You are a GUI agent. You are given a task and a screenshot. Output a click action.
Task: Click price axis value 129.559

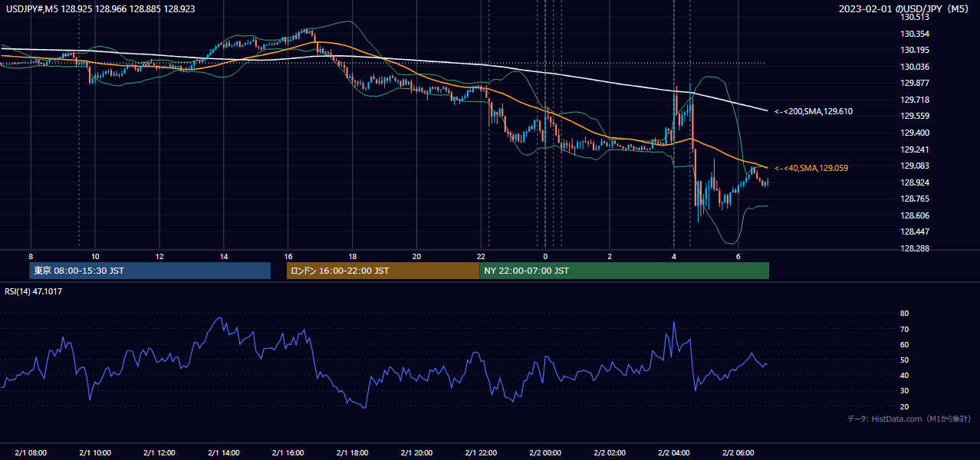point(916,116)
